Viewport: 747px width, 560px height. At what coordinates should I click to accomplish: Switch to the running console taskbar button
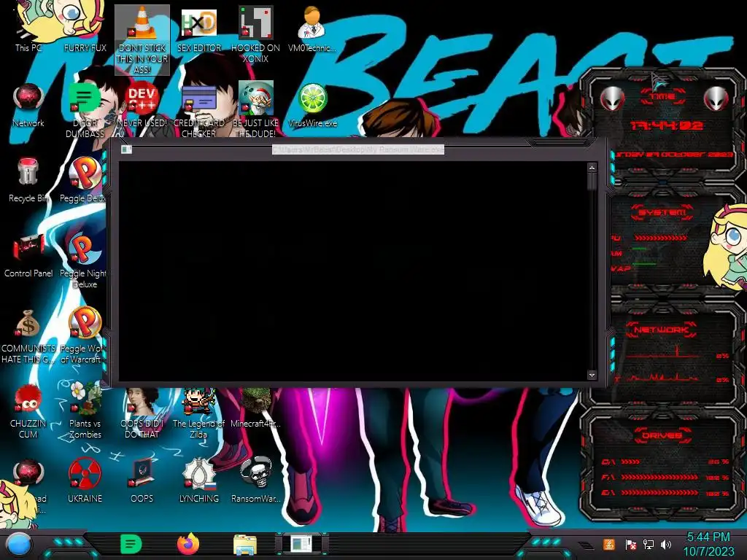301,544
